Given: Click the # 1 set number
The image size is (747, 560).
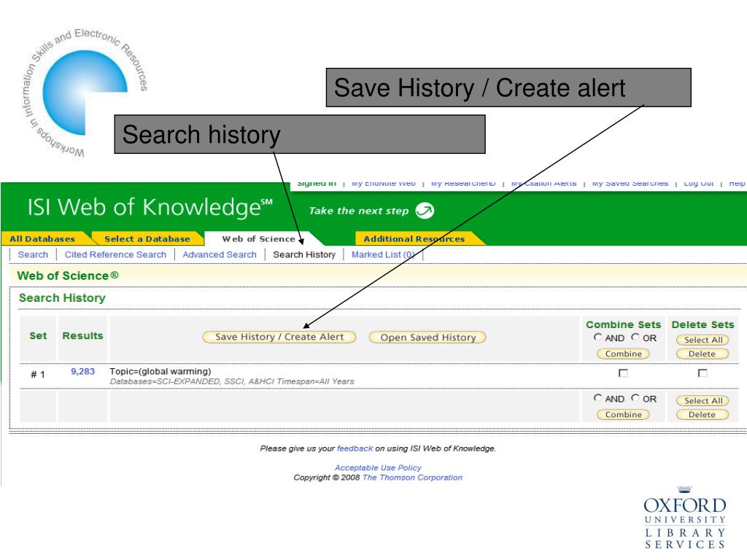Looking at the screenshot, I should pos(38,375).
